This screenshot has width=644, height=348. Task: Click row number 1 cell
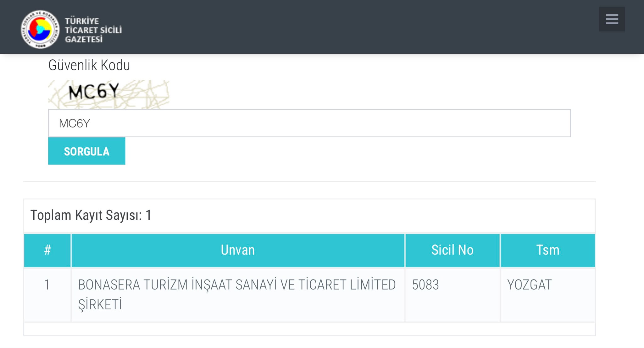tap(47, 295)
